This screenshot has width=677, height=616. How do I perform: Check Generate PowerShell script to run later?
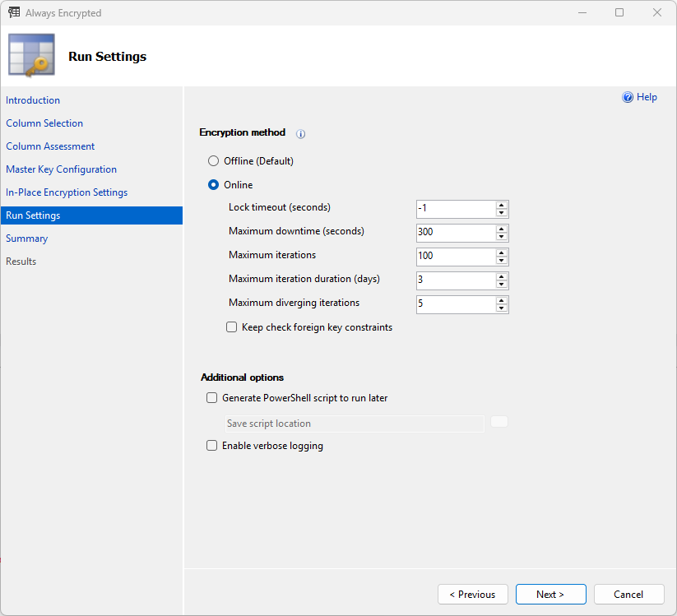coord(211,397)
